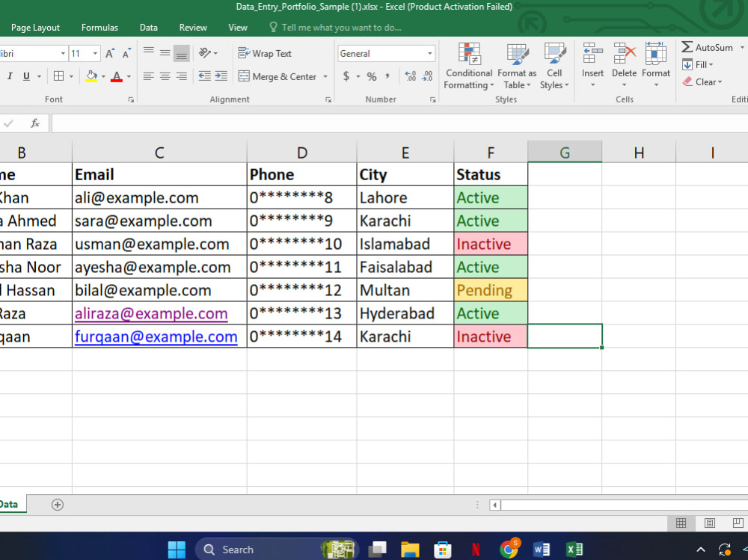This screenshot has width=748, height=560.
Task: Increase decimal places
Action: pos(410,76)
